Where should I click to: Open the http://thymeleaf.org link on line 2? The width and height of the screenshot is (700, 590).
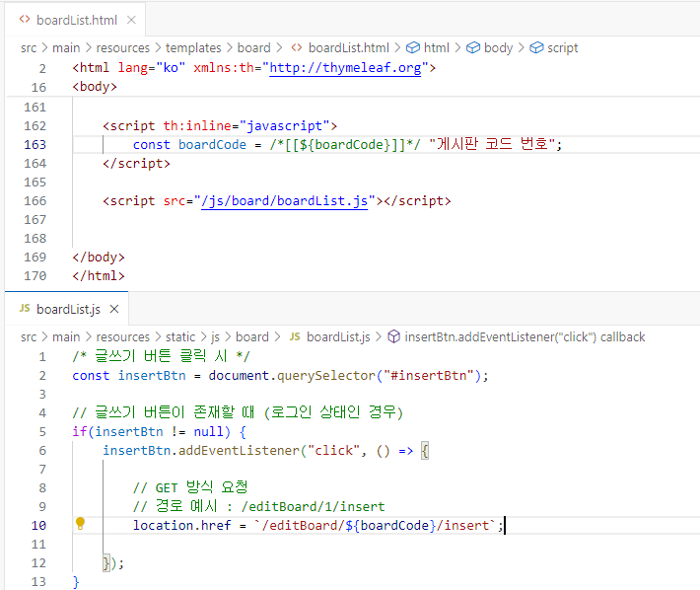coord(345,68)
